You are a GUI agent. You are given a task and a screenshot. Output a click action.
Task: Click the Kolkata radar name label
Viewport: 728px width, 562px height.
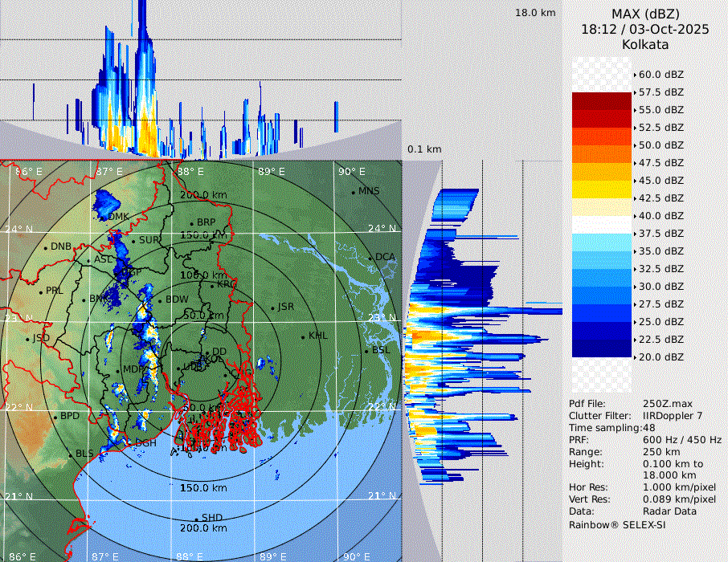644,44
